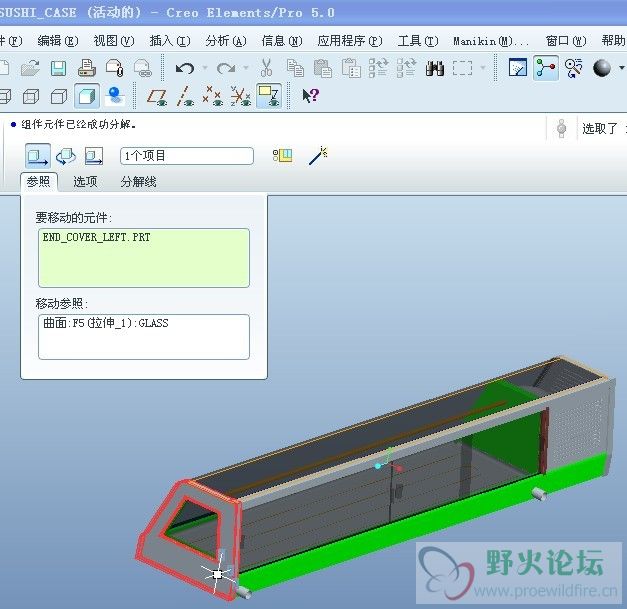Open the binoculars search tool
The height and width of the screenshot is (609, 627).
pyautogui.click(x=435, y=68)
